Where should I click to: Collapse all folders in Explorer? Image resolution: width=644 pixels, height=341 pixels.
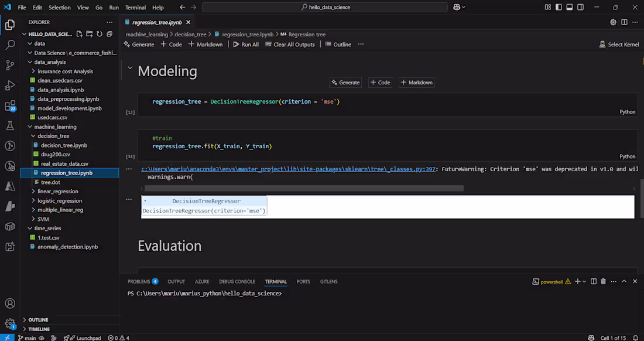pyautogui.click(x=109, y=34)
